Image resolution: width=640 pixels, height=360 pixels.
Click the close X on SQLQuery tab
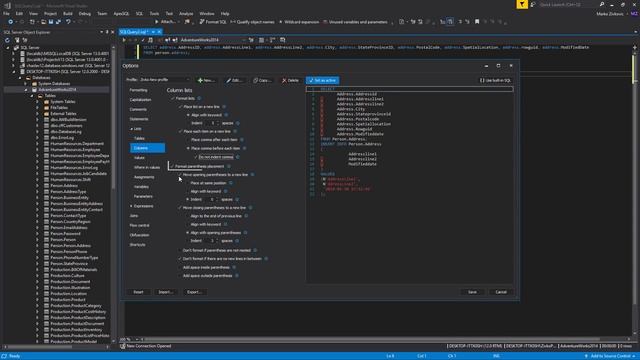coord(159,32)
